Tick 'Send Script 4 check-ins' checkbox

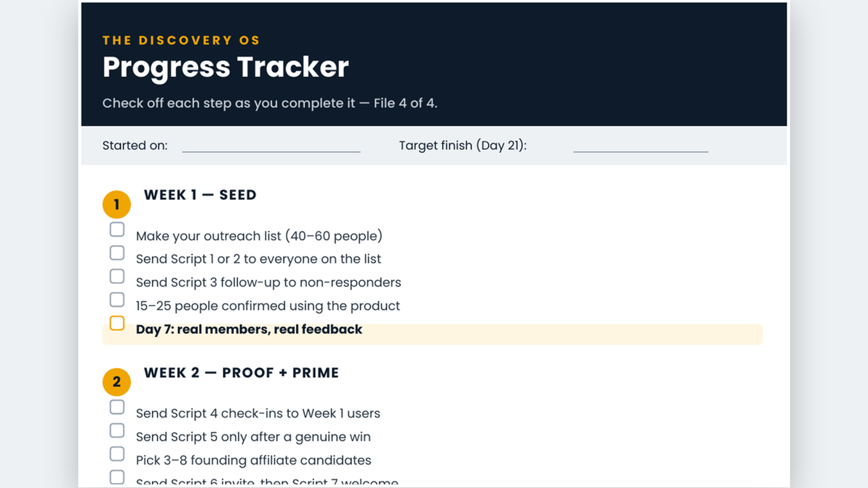click(x=117, y=407)
